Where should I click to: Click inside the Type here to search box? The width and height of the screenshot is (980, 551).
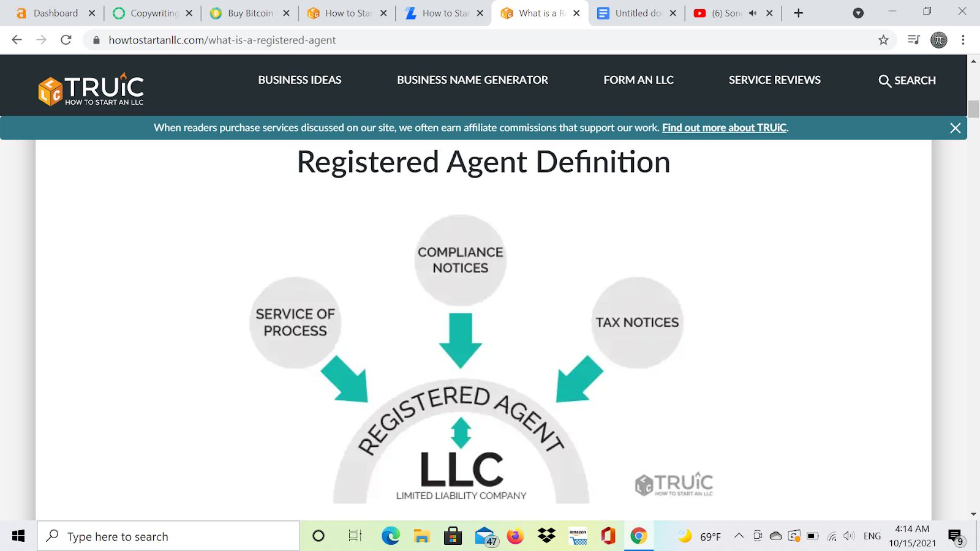168,536
